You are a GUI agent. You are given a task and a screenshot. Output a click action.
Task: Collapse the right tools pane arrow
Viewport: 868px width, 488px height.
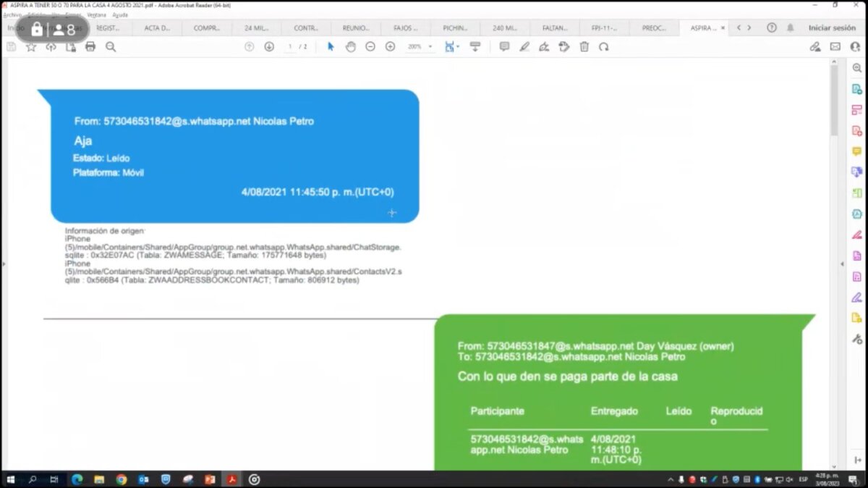click(x=842, y=264)
